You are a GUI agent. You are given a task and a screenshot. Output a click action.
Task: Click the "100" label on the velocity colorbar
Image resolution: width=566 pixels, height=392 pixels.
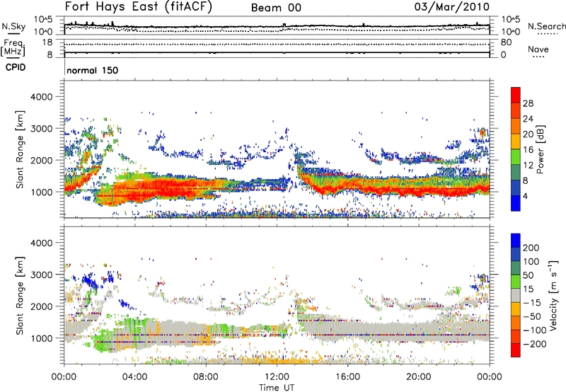[x=531, y=261]
